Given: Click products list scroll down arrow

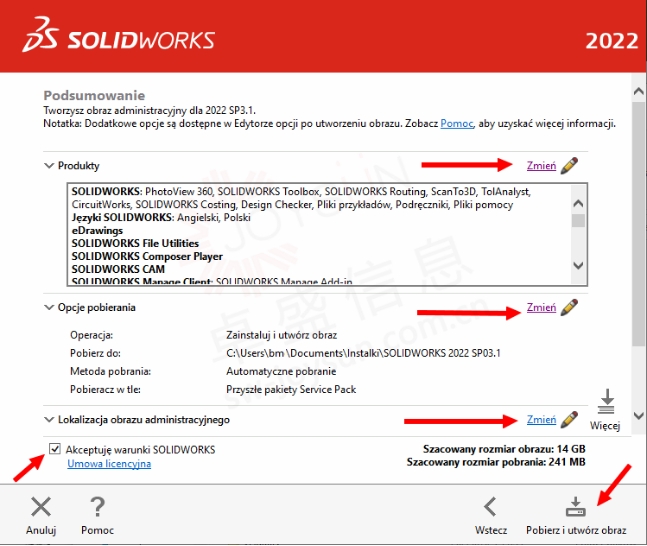Looking at the screenshot, I should point(579,266).
